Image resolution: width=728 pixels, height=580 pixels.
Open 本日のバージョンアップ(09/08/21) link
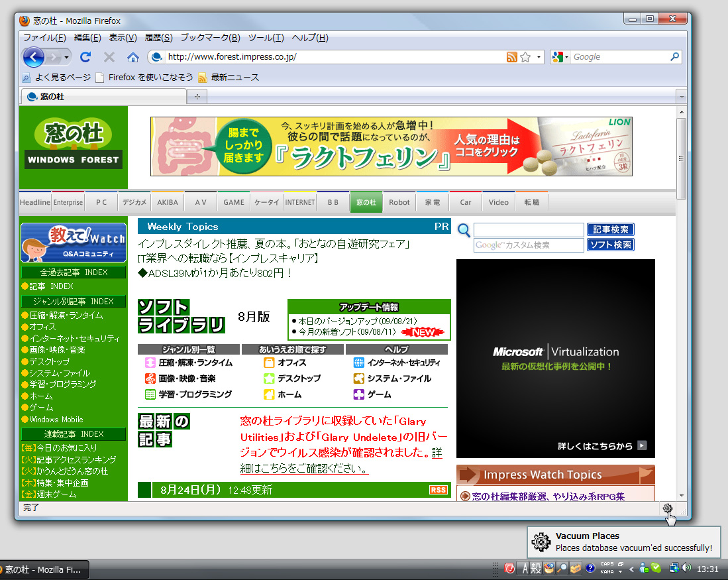pos(358,321)
